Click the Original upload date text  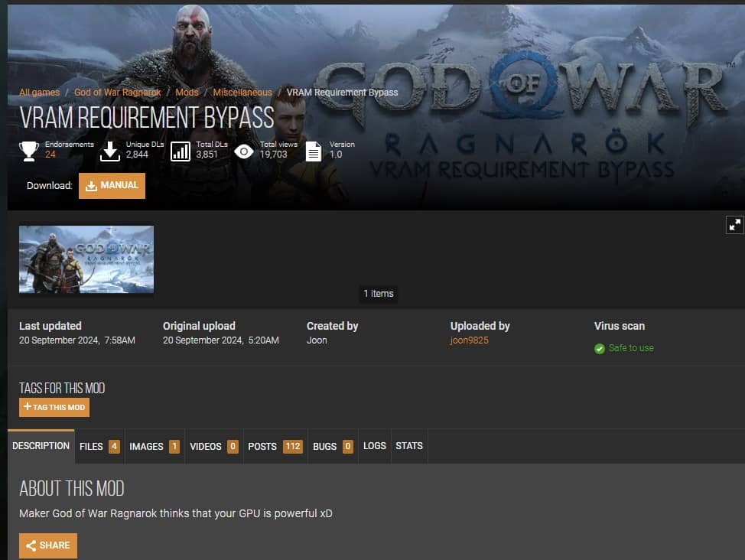click(221, 340)
